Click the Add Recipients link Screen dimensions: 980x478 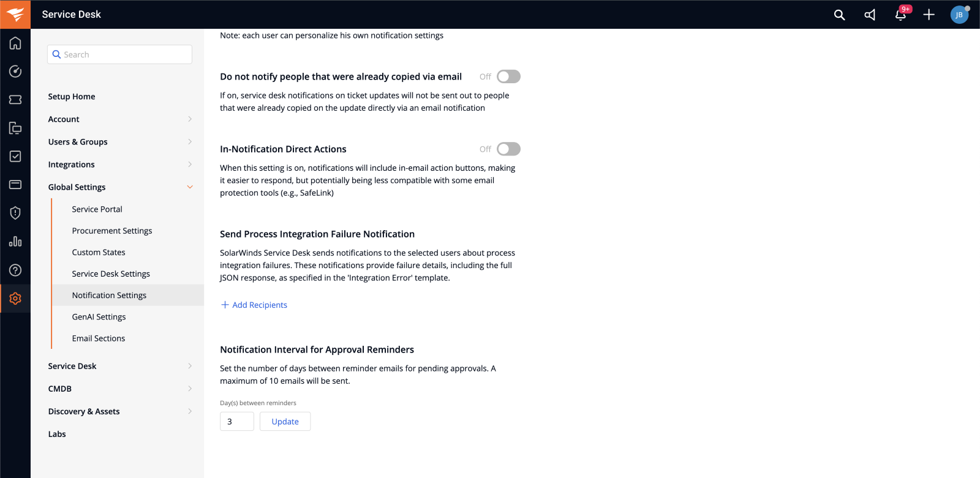click(254, 305)
